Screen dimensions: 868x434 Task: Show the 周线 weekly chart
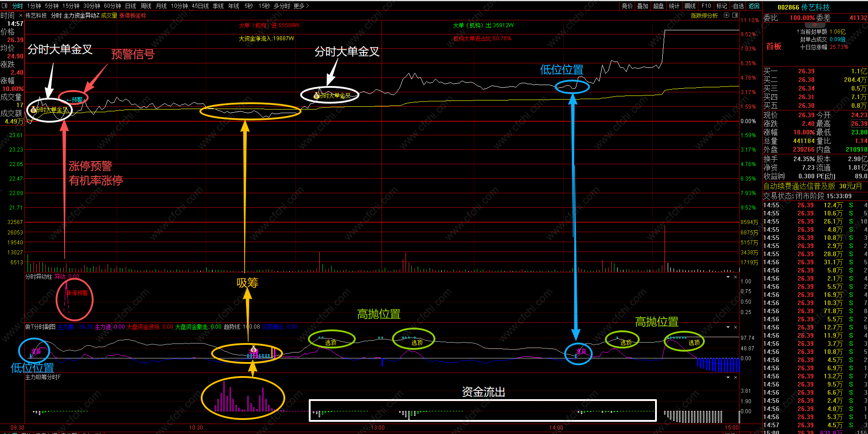[x=146, y=6]
